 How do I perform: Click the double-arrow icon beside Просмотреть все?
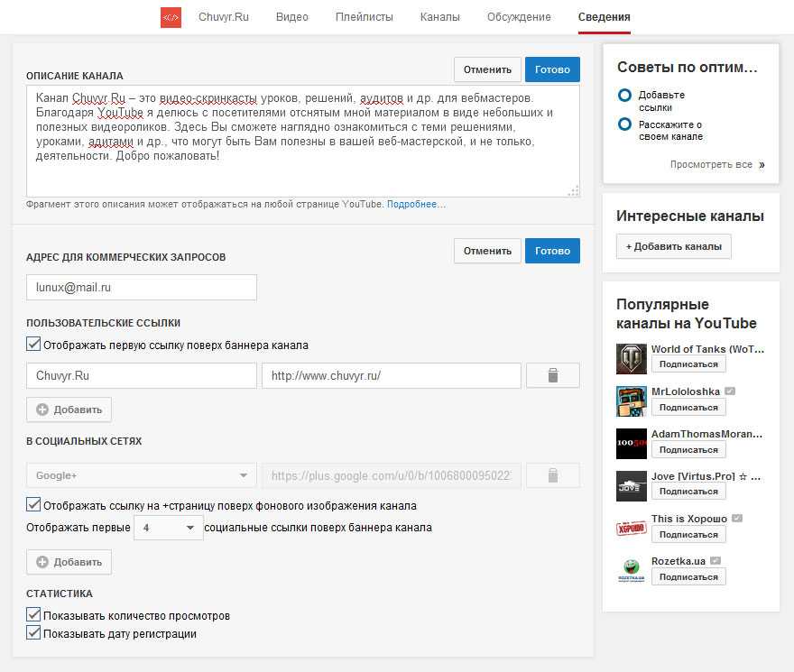762,164
